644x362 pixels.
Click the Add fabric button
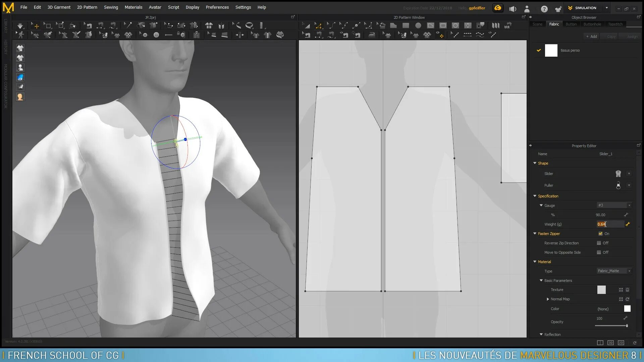click(x=591, y=37)
